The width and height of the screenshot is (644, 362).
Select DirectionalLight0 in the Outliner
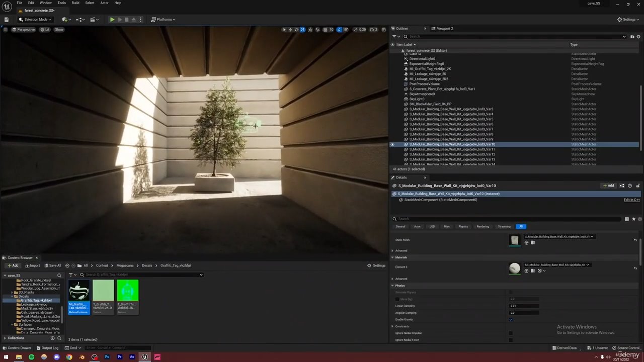422,59
